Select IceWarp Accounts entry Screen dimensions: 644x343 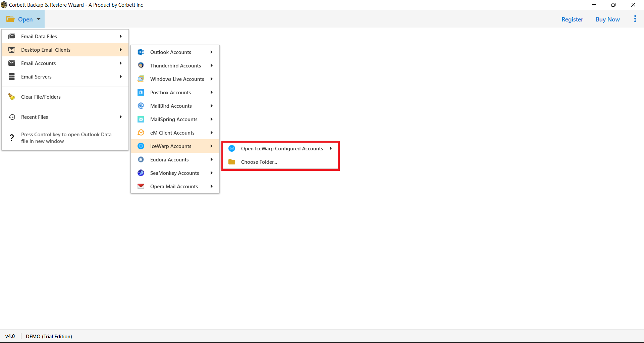[x=175, y=146]
